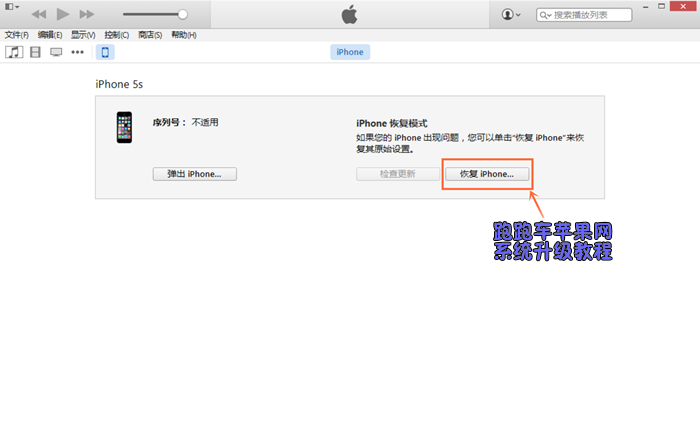Click the 弹出 iPhone... button
This screenshot has width=700, height=444.
click(195, 174)
